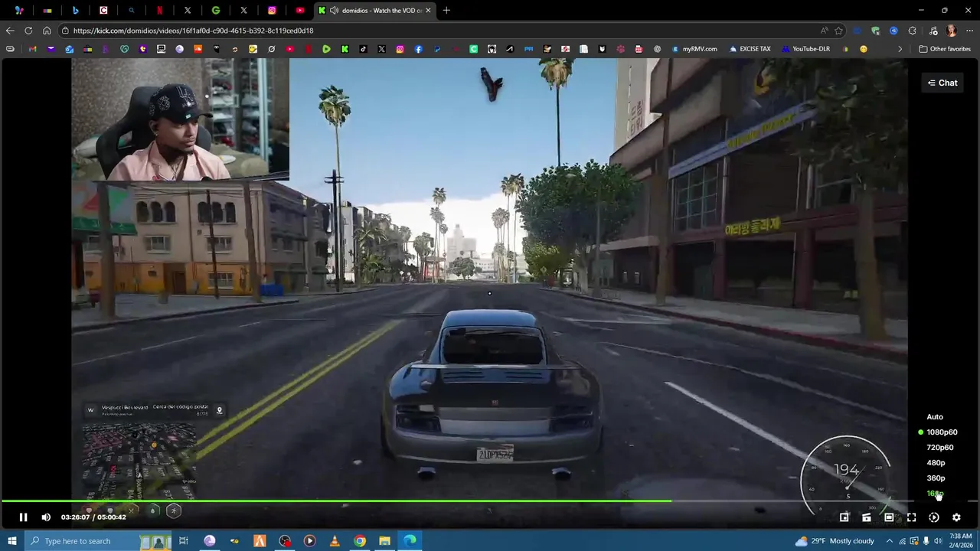The width and height of the screenshot is (980, 551).
Task: Open the Windows Start menu
Action: 11,541
